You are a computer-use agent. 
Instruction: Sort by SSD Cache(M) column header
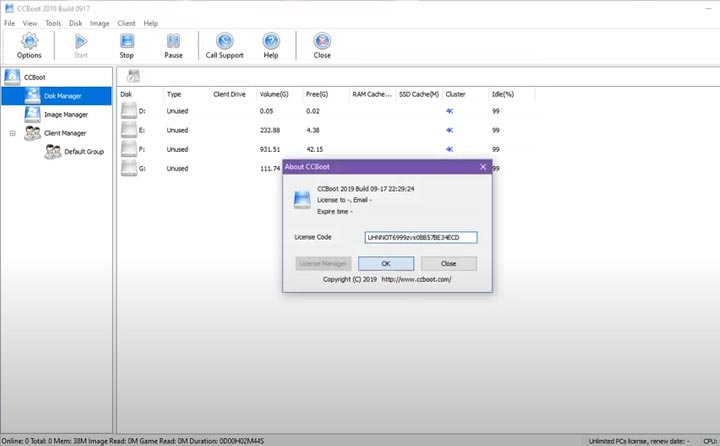(419, 94)
